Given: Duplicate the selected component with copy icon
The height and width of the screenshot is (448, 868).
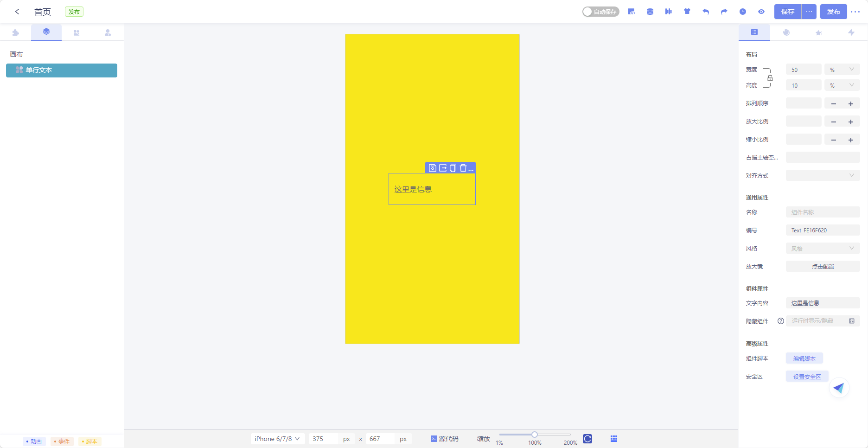Looking at the screenshot, I should pos(453,168).
